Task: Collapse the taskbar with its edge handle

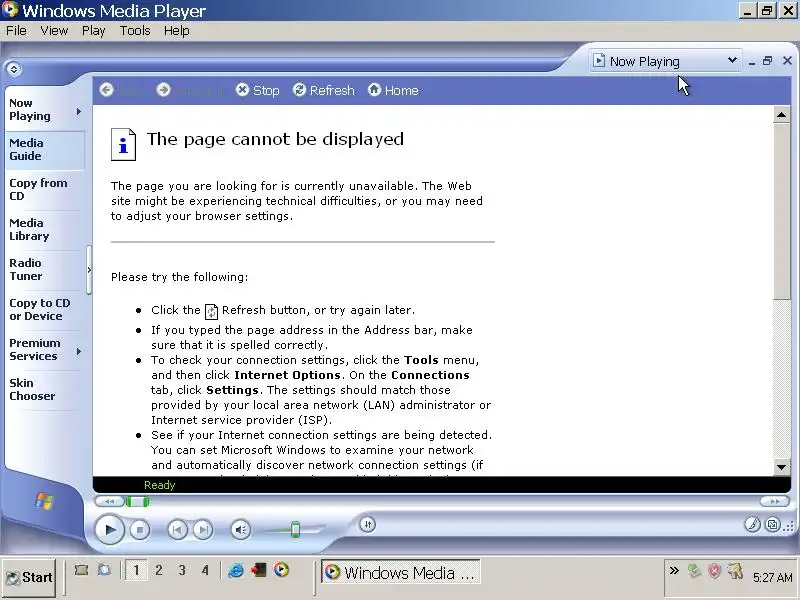Action: pyautogui.click(x=89, y=270)
